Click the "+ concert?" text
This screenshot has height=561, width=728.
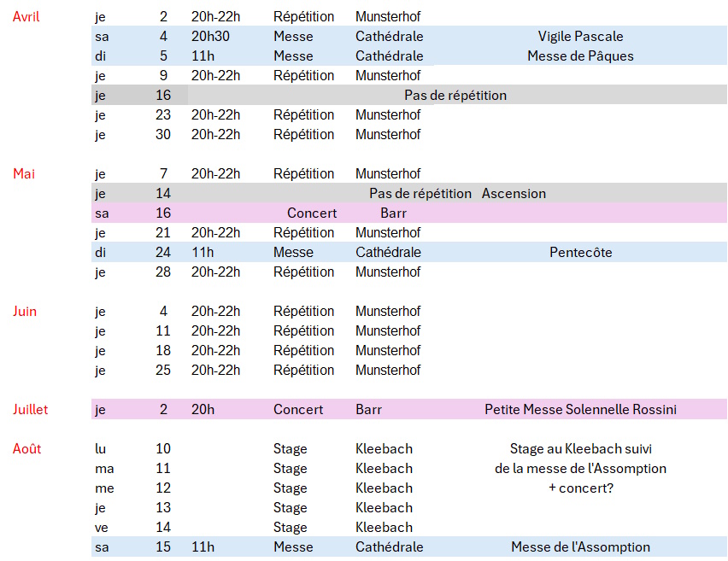click(580, 488)
